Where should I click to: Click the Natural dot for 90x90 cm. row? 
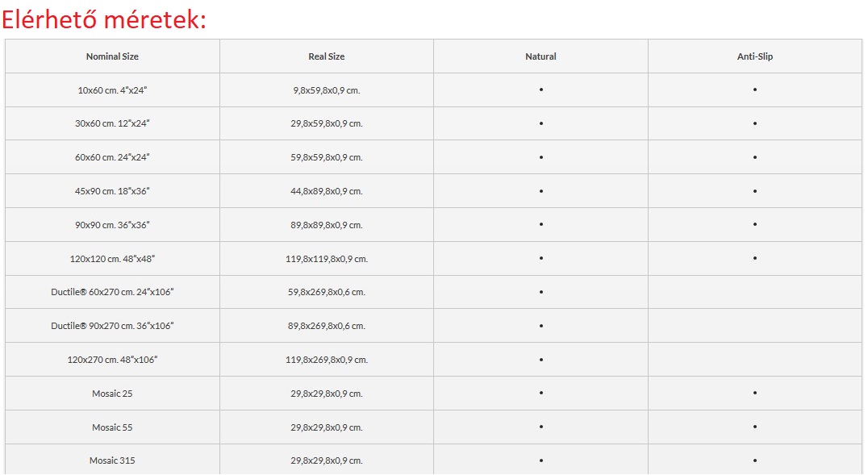(x=540, y=224)
